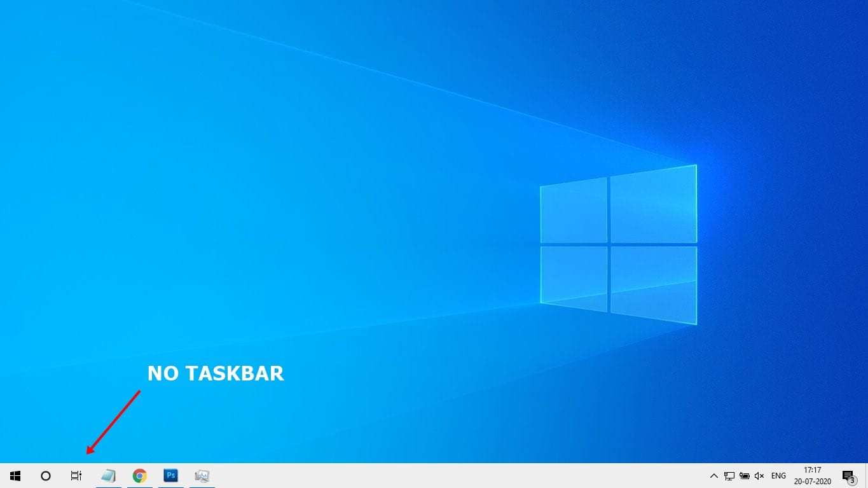The image size is (868, 488).
Task: Show hidden system tray icons
Action: 713,476
